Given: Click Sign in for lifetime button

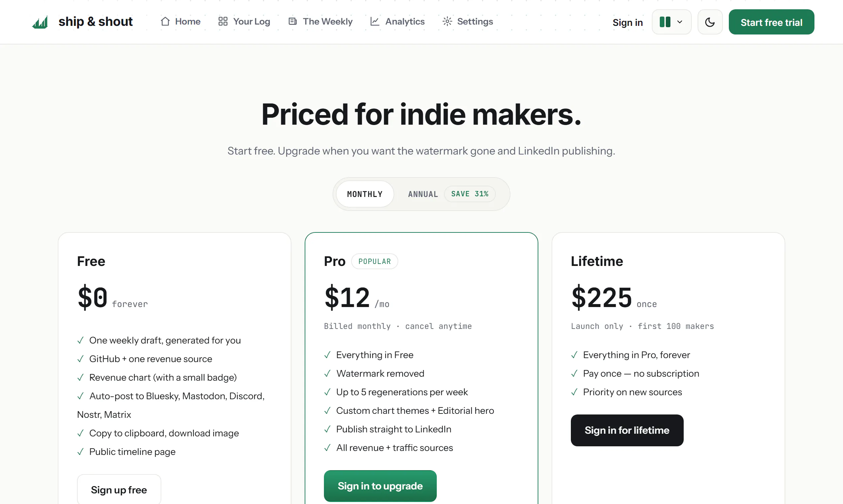Looking at the screenshot, I should 627,430.
